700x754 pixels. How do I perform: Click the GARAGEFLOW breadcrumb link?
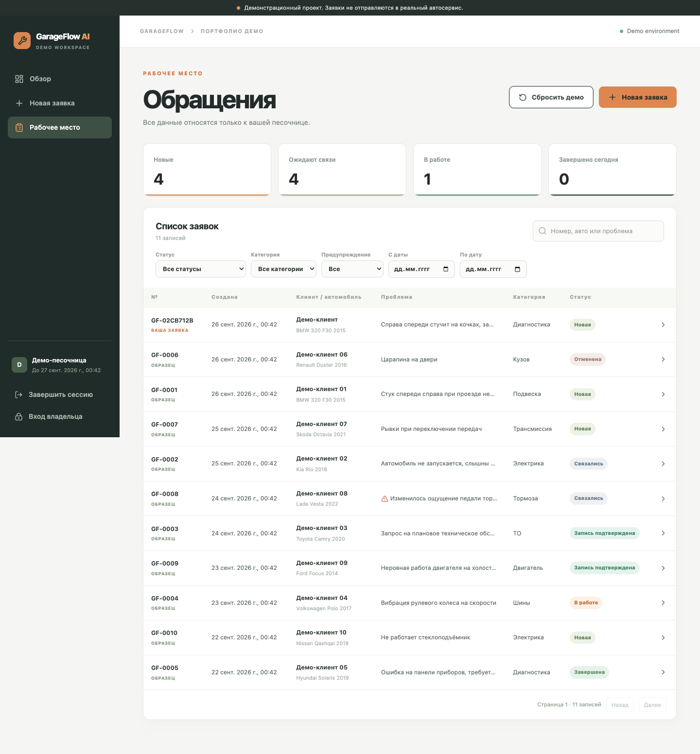coord(162,31)
